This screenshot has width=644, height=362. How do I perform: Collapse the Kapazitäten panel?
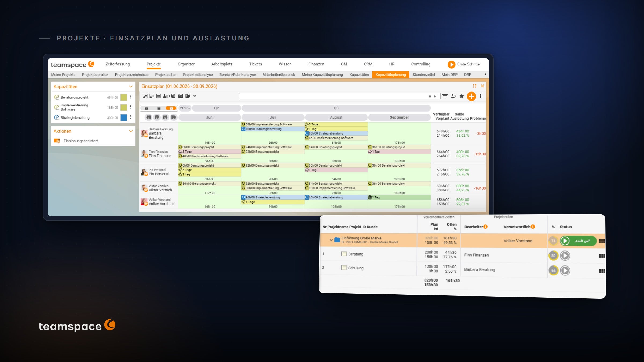tap(131, 87)
